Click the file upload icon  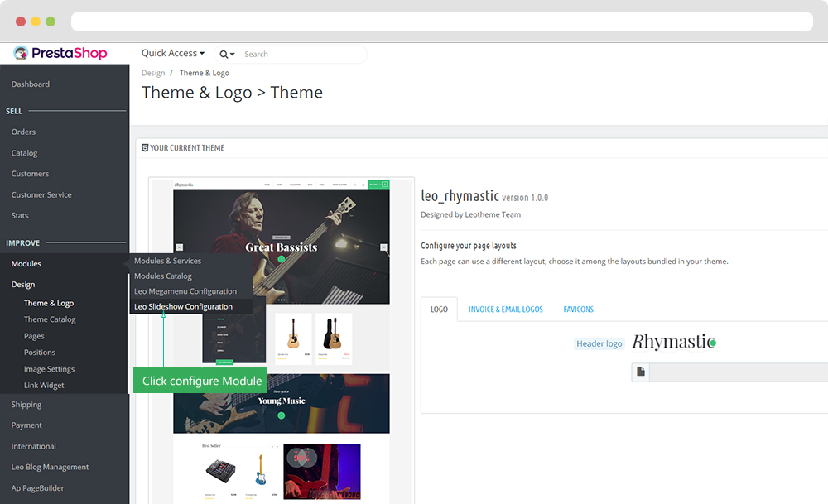[x=641, y=372]
